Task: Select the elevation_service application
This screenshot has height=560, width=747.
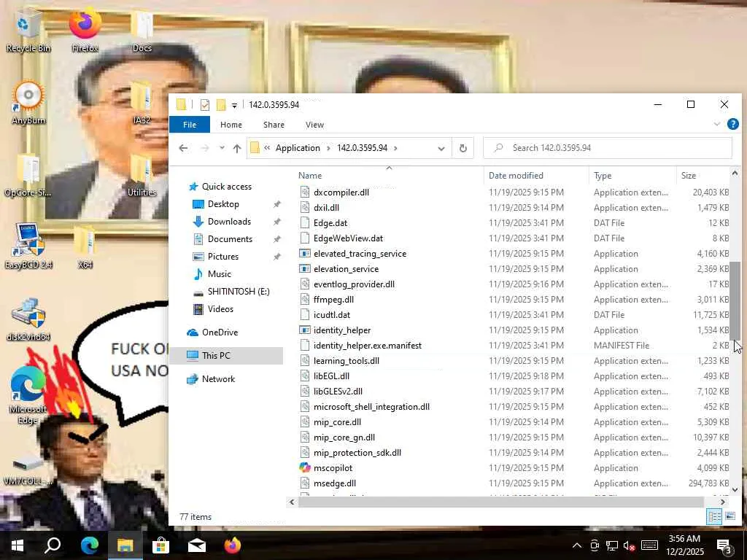Action: (346, 269)
